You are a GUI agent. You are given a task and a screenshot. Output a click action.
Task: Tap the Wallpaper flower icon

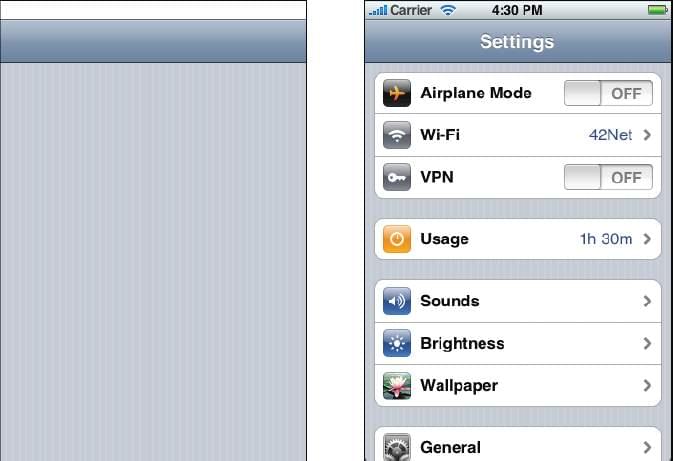[397, 385]
